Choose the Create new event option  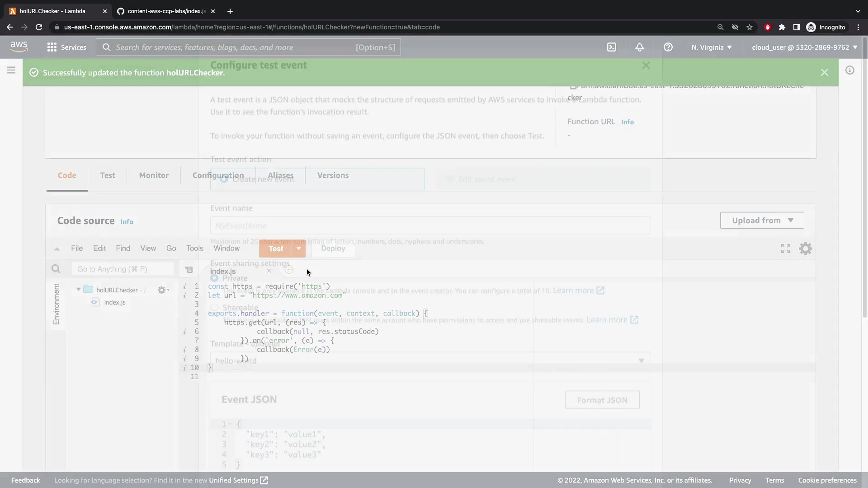(224, 179)
